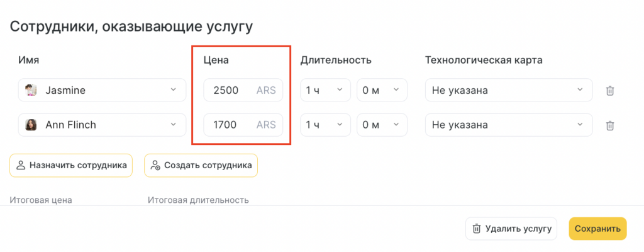Click the Удалить услугу button
Screen dimensions: 644x252
[x=511, y=229]
